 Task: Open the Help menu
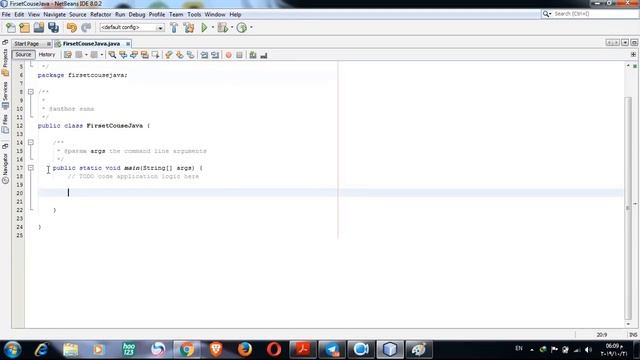(x=235, y=14)
